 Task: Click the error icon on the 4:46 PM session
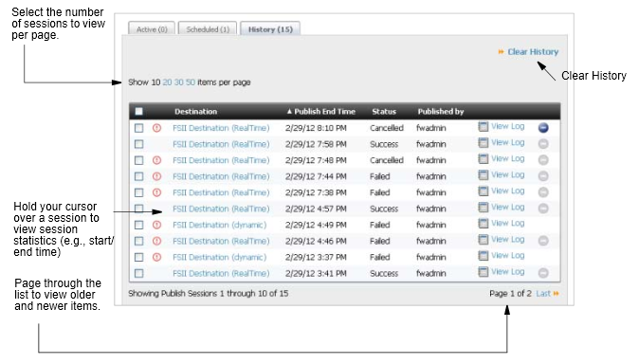pos(156,241)
